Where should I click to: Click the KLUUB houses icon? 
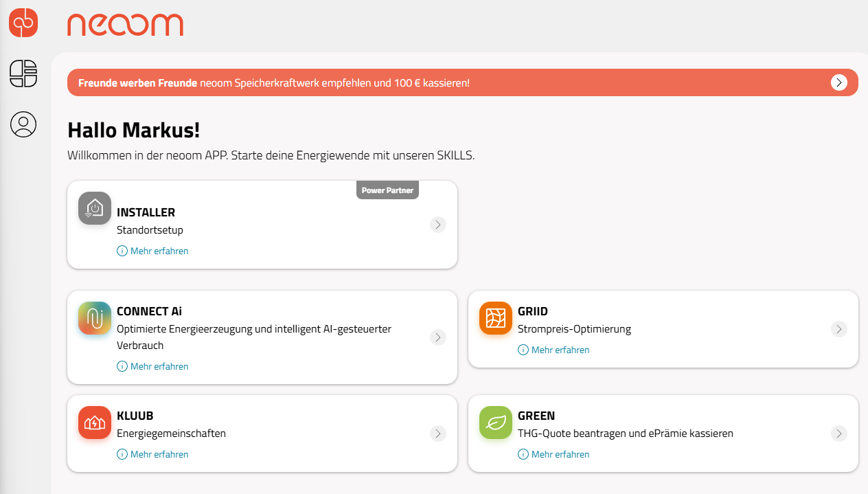coord(95,423)
